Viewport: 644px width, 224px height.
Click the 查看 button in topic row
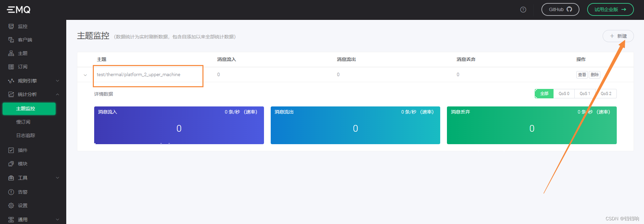[x=582, y=75]
